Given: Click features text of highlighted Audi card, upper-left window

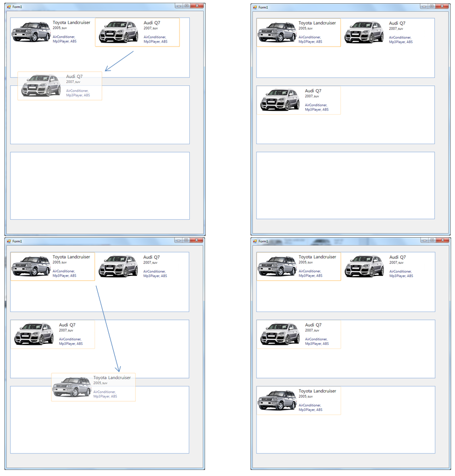Looking at the screenshot, I should tap(155, 39).
